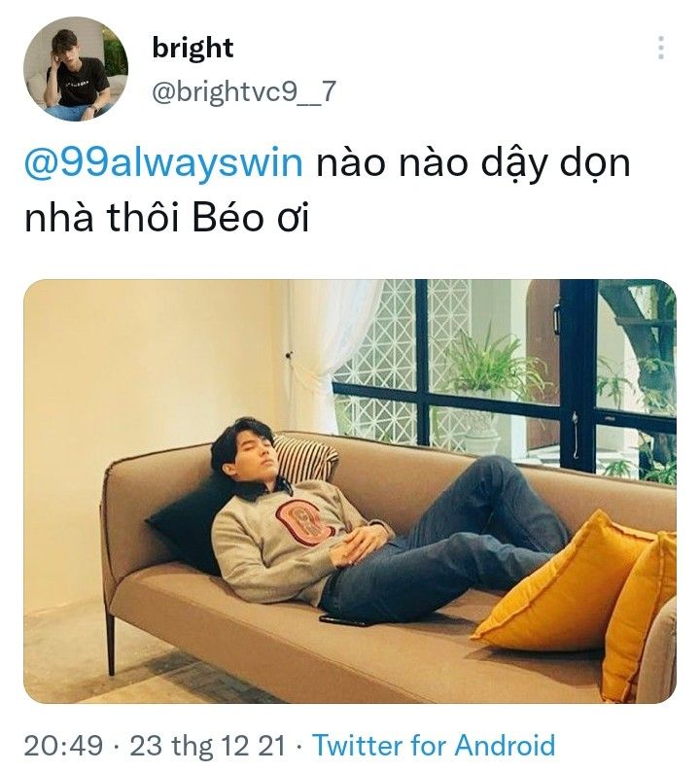
Task: Click the date "23 thg 12 21"
Action: 207,745
